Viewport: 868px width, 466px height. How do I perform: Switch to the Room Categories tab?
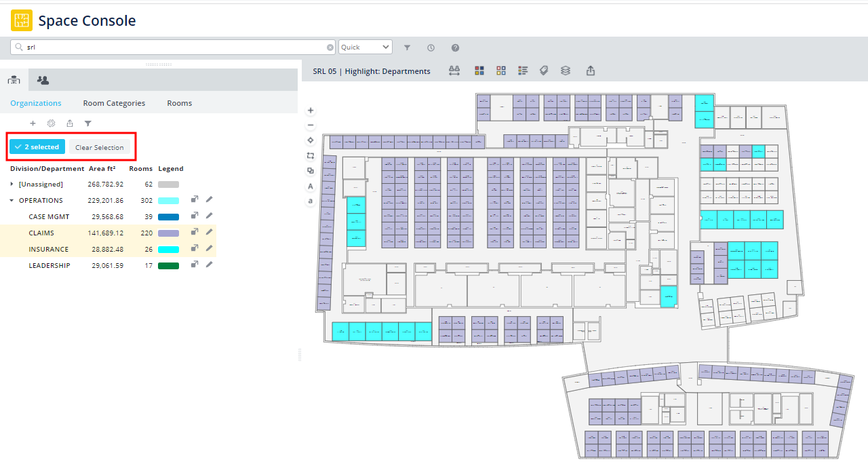pyautogui.click(x=114, y=103)
